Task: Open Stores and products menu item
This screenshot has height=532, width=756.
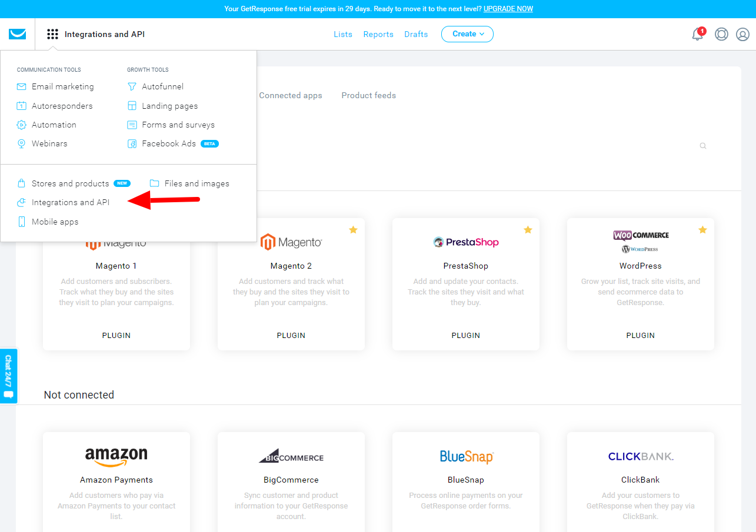Action: 70,183
